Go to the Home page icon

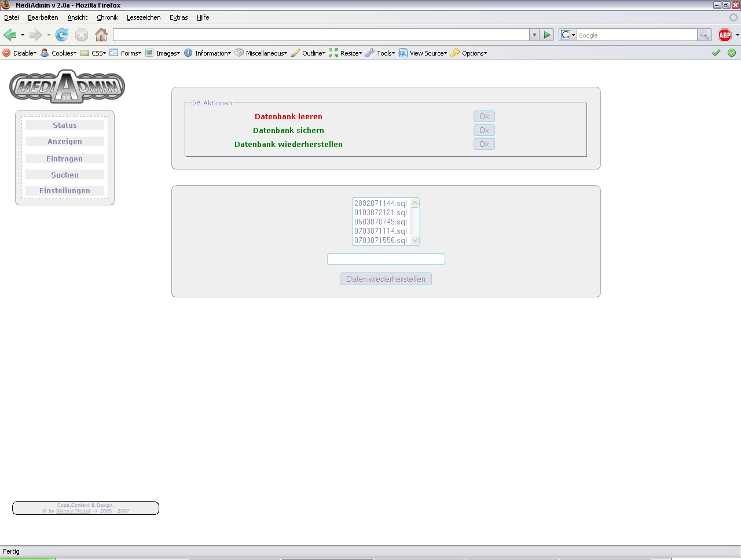pos(101,35)
